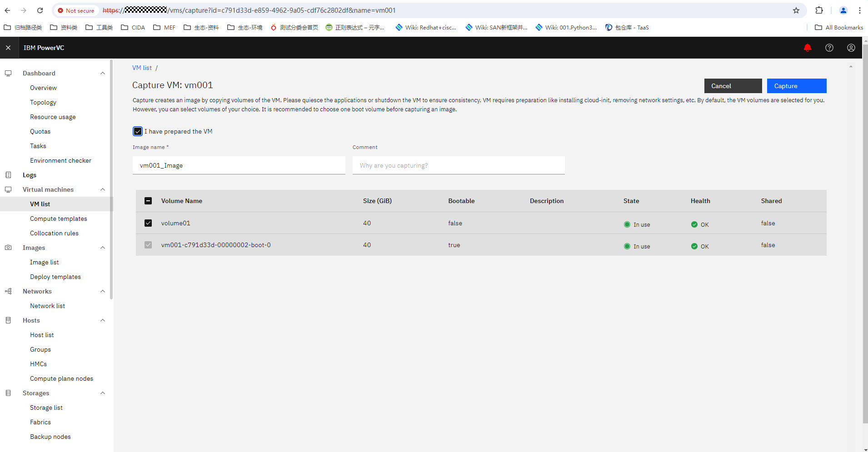Image resolution: width=868 pixels, height=452 pixels.
Task: Open the user profile icon in PowerVC header
Action: (x=851, y=48)
